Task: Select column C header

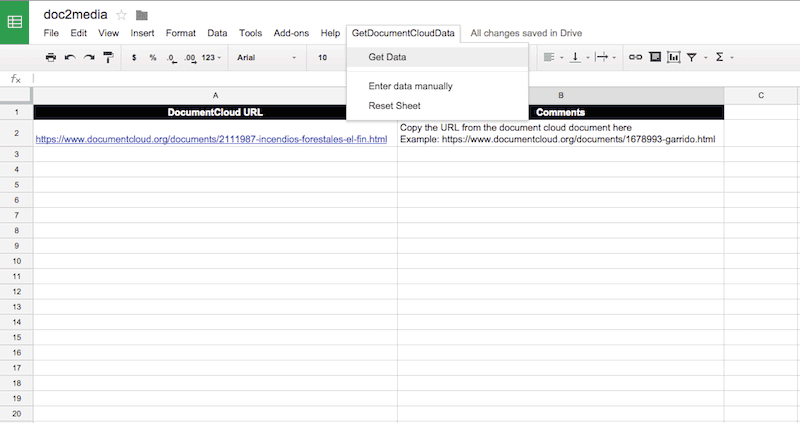Action: click(761, 95)
